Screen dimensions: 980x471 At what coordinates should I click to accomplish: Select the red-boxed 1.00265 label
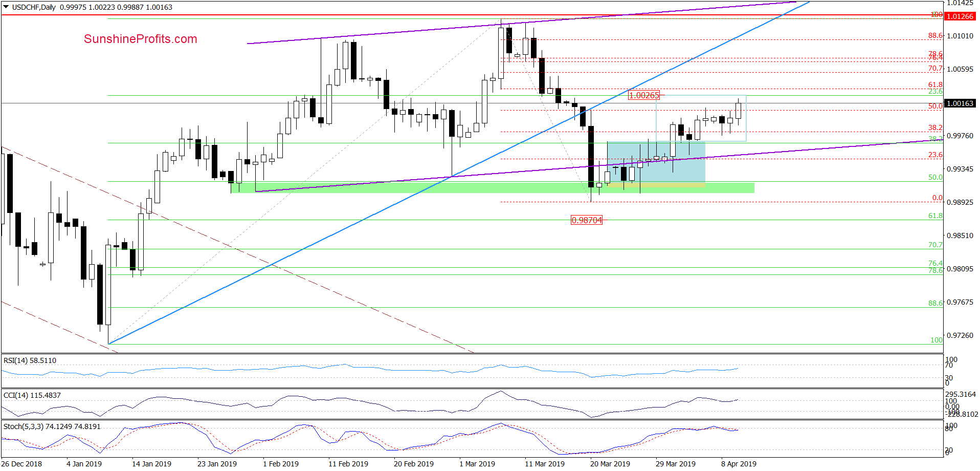click(x=644, y=95)
